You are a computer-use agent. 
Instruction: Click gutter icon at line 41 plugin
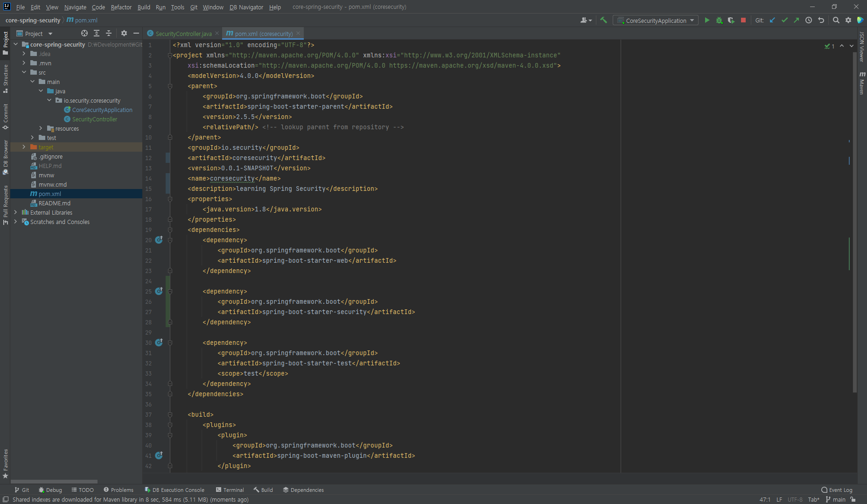point(159,455)
